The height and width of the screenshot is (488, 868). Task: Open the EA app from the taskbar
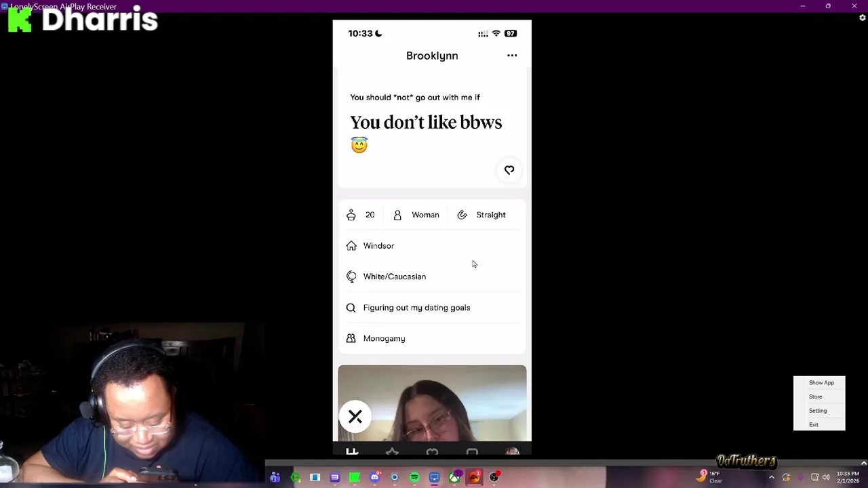point(474,477)
